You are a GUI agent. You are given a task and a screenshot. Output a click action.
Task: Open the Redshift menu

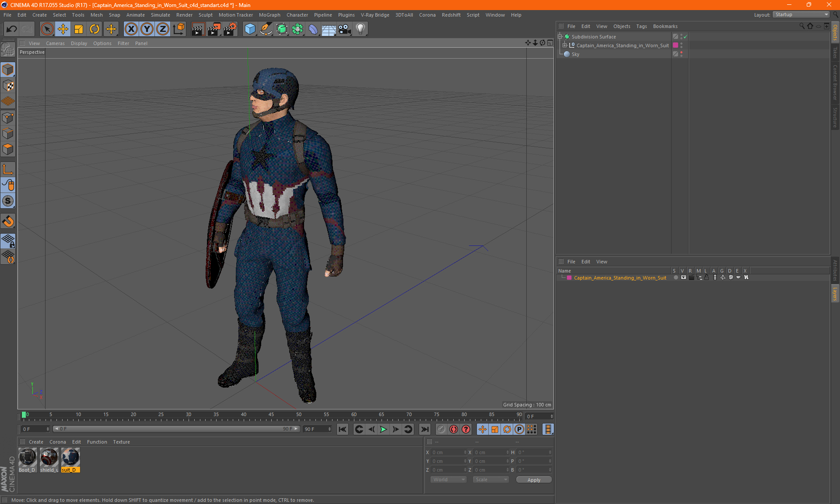[x=451, y=15]
